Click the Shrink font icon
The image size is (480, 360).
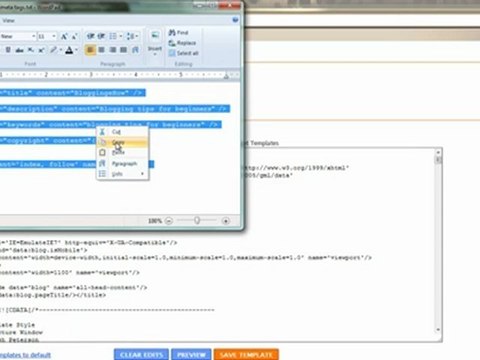point(74,36)
